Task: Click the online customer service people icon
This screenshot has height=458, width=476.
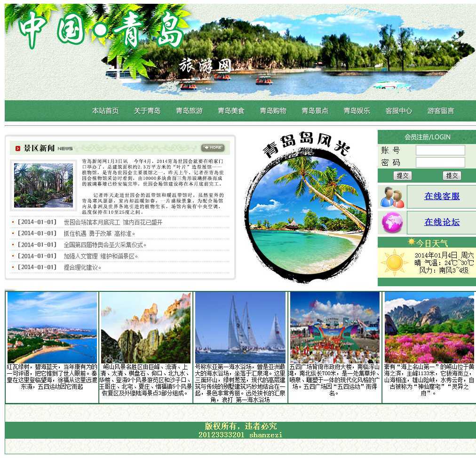Action: point(392,197)
